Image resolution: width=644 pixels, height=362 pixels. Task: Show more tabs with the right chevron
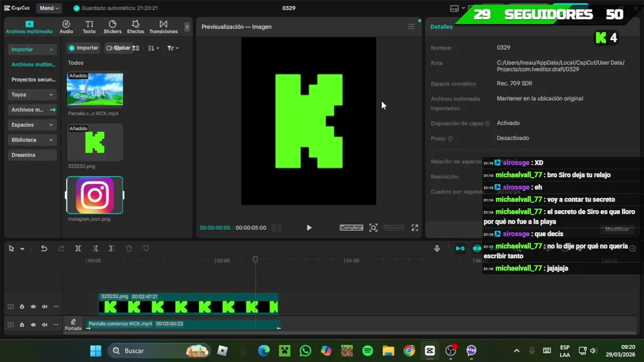click(x=187, y=27)
